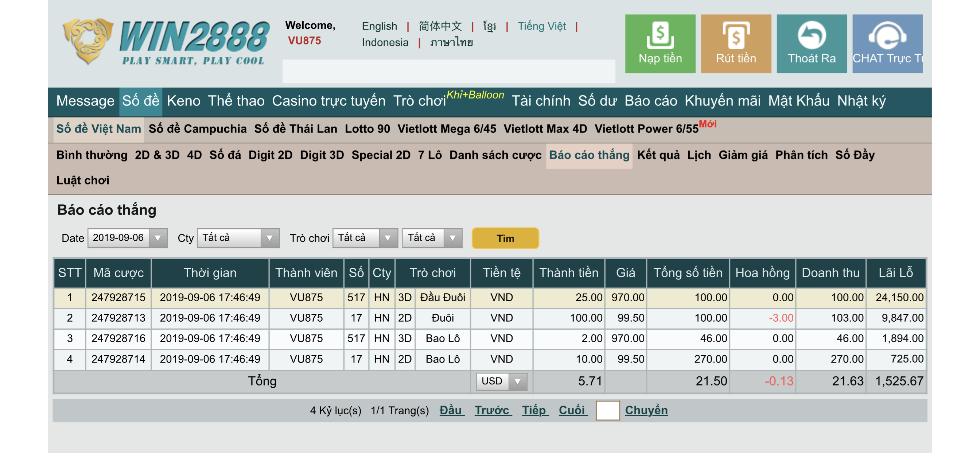
Task: Open the Thể thao menu
Action: click(x=236, y=101)
